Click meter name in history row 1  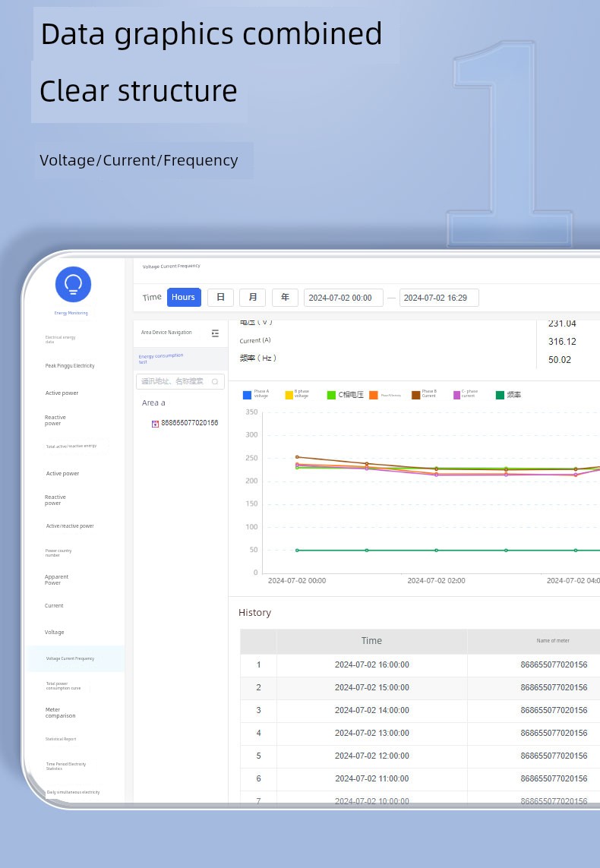(554, 664)
